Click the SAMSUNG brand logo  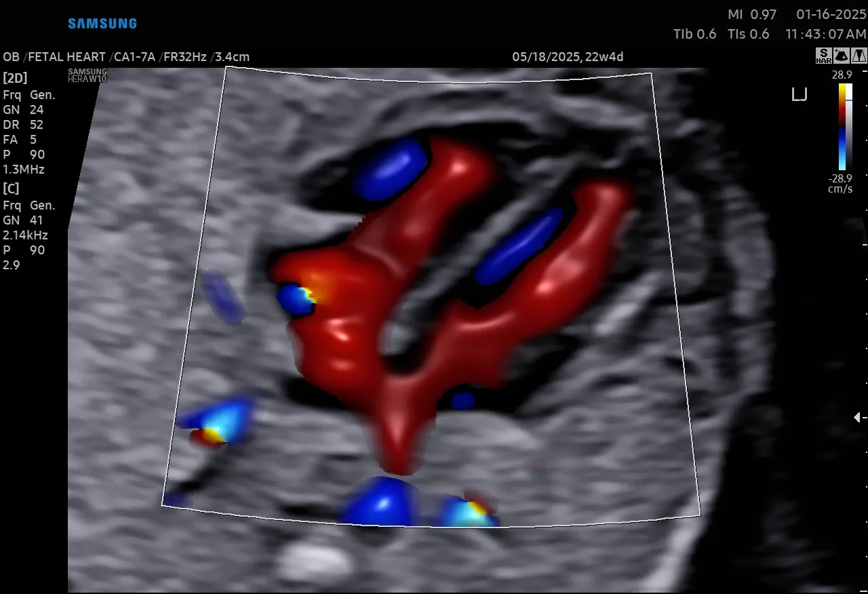pyautogui.click(x=102, y=23)
